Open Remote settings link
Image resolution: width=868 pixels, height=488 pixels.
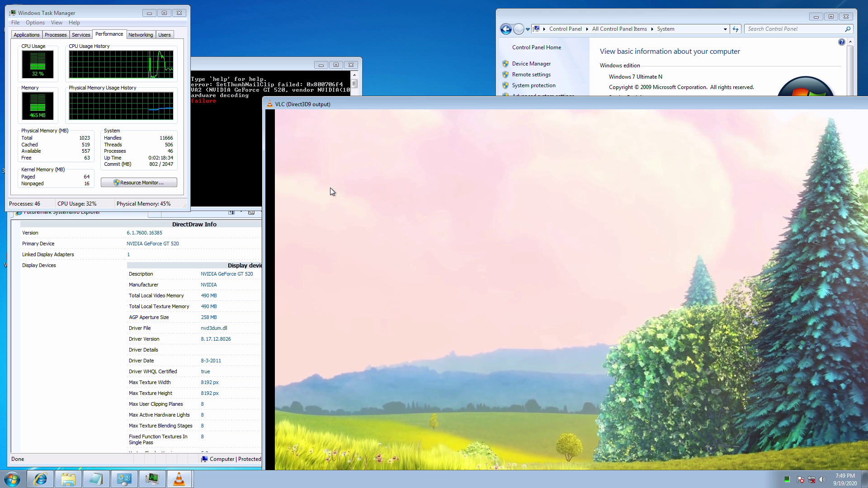(531, 75)
